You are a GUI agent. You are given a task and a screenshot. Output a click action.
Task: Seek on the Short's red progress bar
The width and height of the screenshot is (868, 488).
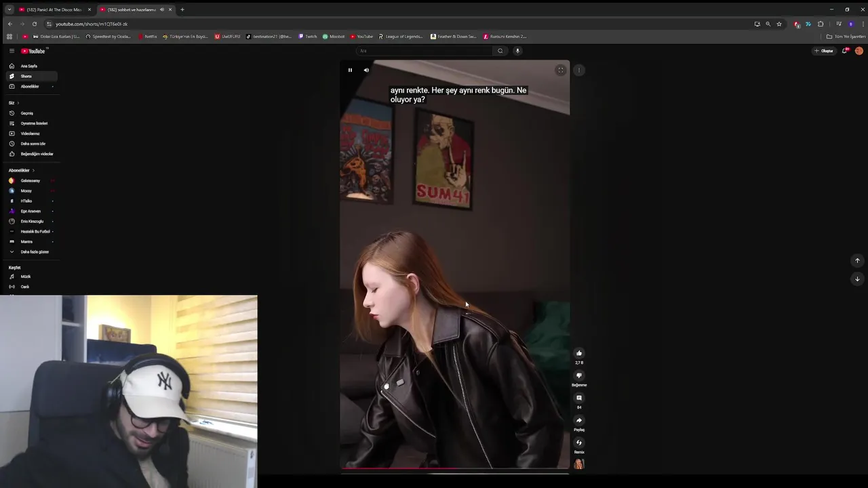pyautogui.click(x=454, y=468)
